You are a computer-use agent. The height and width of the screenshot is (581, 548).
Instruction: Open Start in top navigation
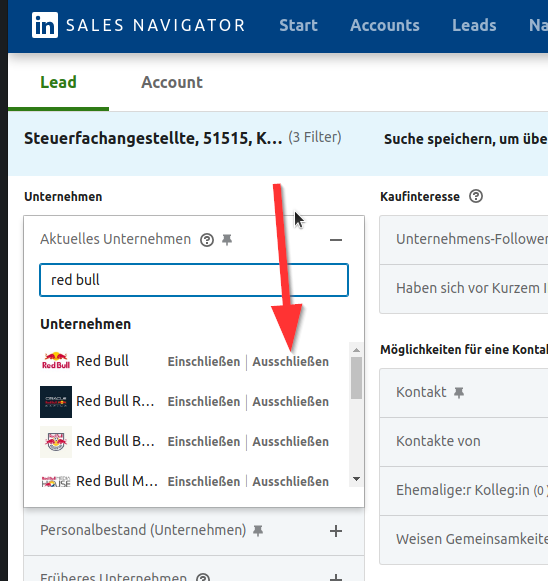click(298, 26)
